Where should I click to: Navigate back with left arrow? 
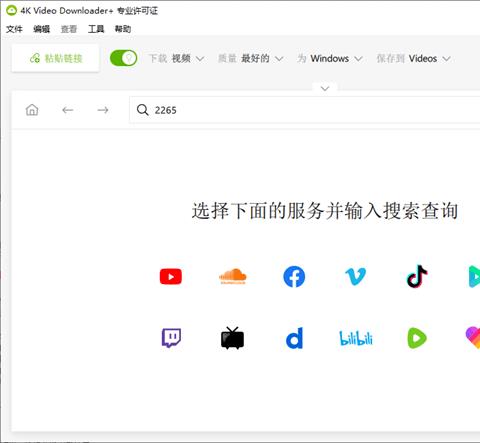click(68, 110)
